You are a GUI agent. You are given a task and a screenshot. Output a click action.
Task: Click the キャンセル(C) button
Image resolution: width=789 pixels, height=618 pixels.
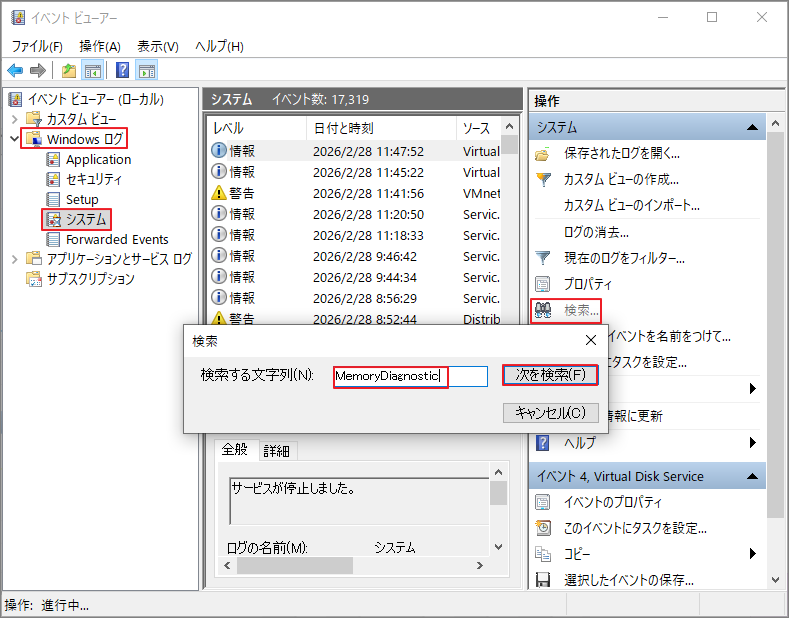(550, 413)
